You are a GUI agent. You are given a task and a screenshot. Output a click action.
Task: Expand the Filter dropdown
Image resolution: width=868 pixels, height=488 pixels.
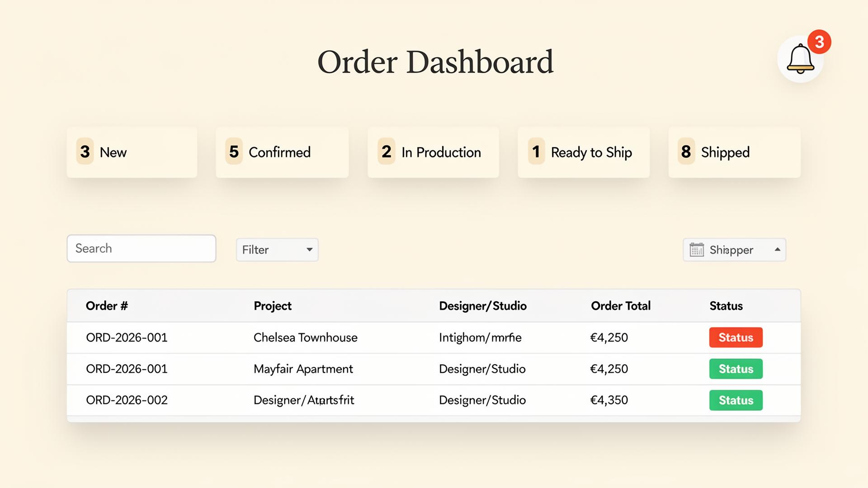pos(277,250)
